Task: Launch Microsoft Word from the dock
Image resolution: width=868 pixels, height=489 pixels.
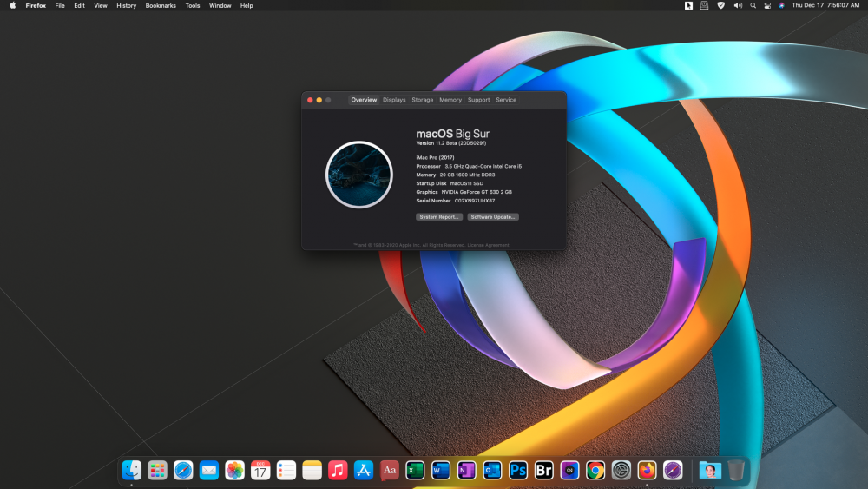Action: pos(441,470)
